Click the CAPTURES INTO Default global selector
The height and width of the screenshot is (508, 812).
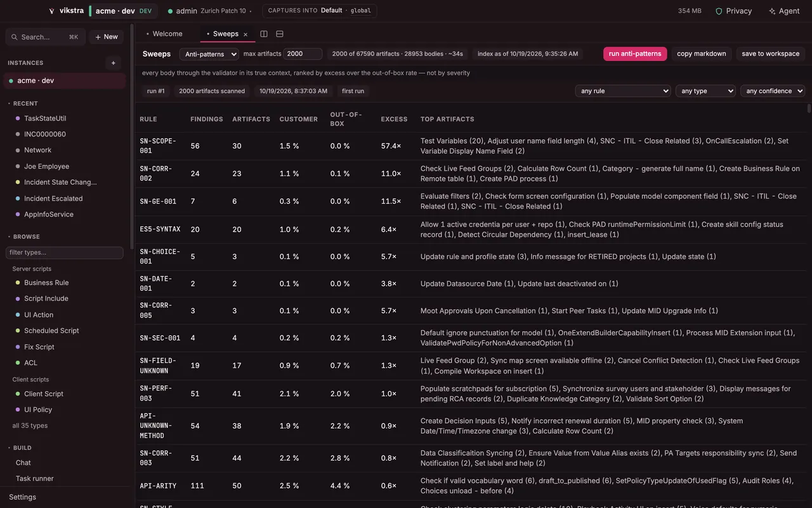tap(320, 11)
